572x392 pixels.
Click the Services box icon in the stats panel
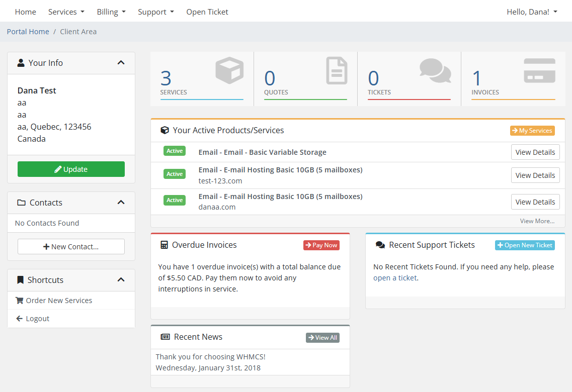point(229,71)
